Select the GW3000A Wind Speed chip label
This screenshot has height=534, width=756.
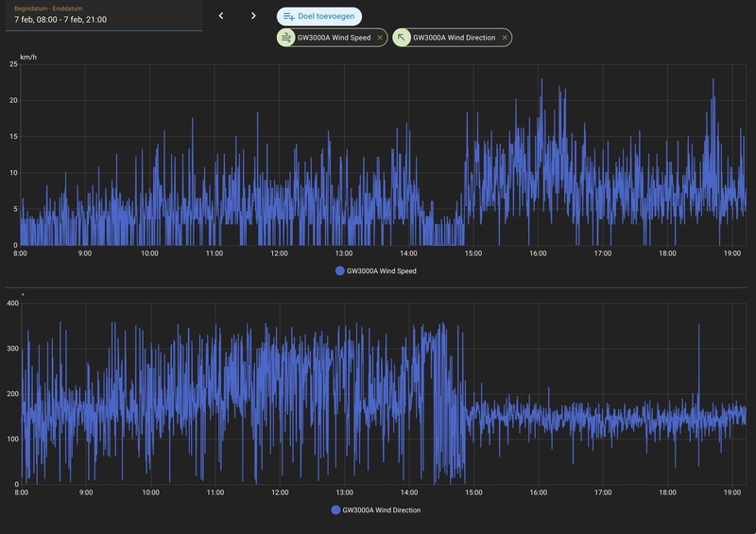coord(334,38)
